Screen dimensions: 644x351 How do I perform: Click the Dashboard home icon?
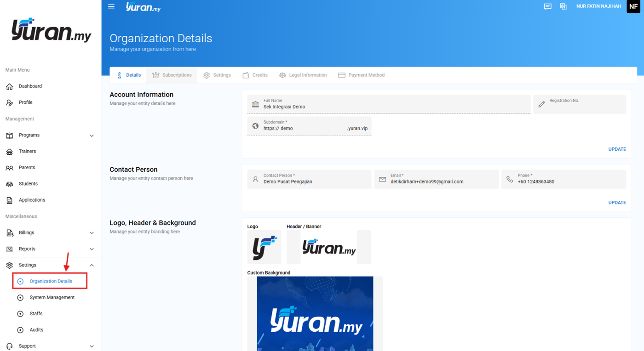point(10,86)
